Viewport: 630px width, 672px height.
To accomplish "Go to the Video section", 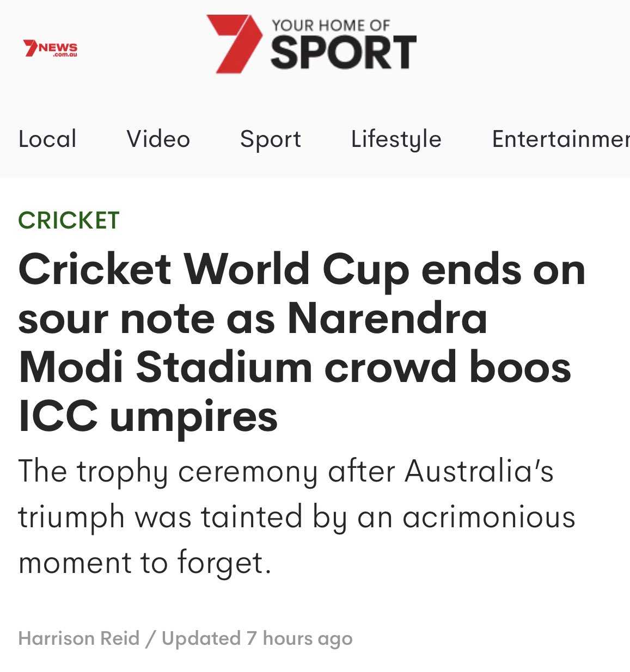I will 158,139.
